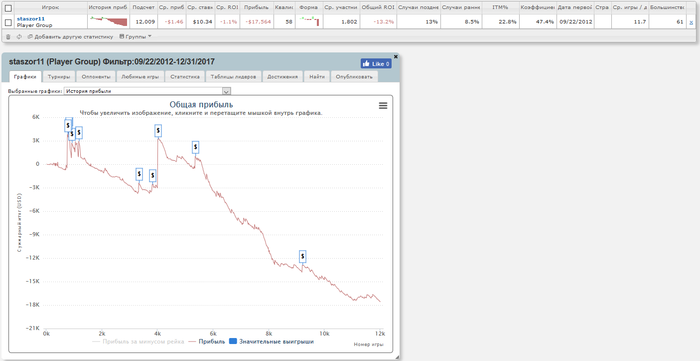This screenshot has height=361, width=700.
Task: Switch to the 'Статистика' tab
Action: (x=185, y=77)
